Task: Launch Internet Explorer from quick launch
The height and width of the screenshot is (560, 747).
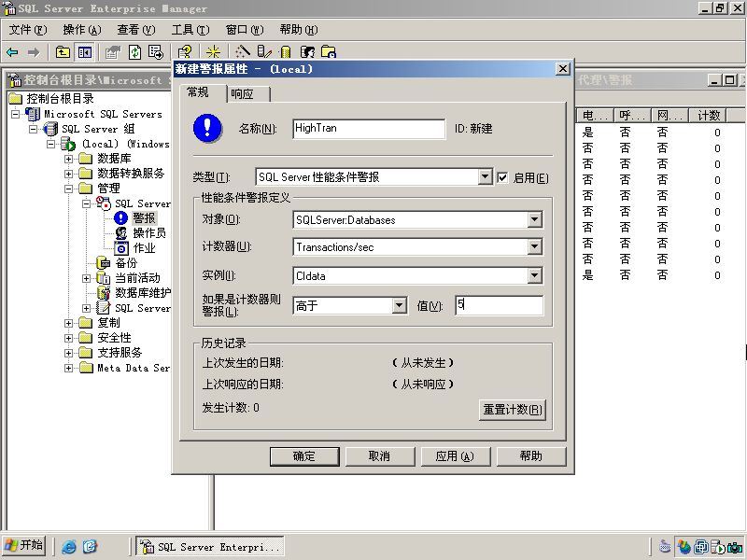Action: click(69, 547)
